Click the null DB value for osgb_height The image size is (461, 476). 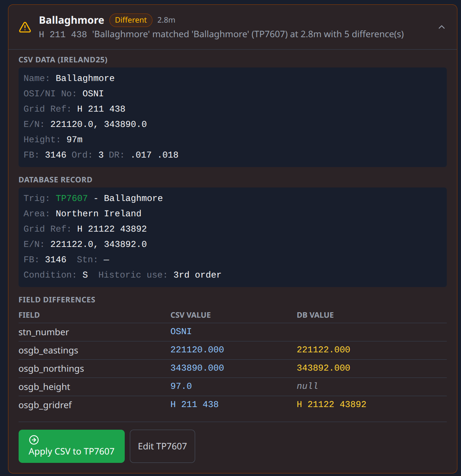[x=307, y=386]
